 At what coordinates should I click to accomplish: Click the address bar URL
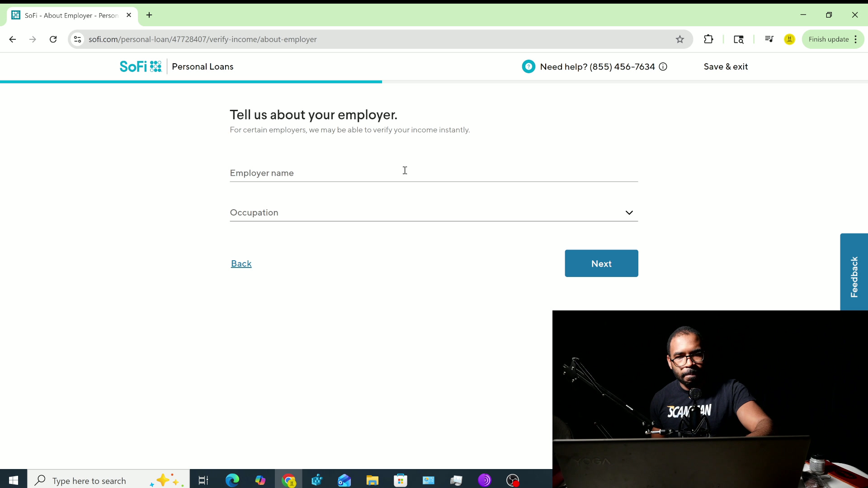(x=203, y=39)
